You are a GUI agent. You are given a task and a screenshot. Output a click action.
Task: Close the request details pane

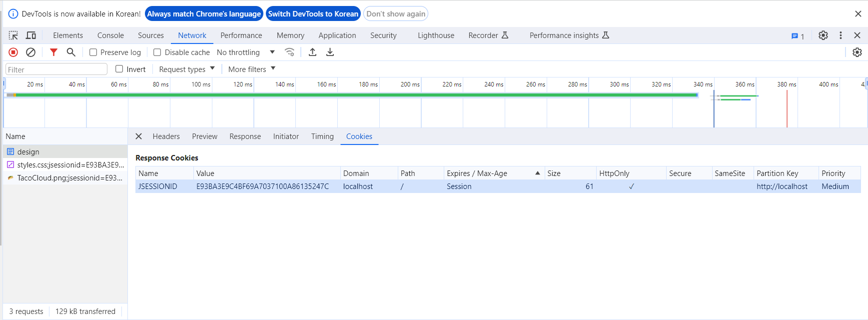[139, 136]
